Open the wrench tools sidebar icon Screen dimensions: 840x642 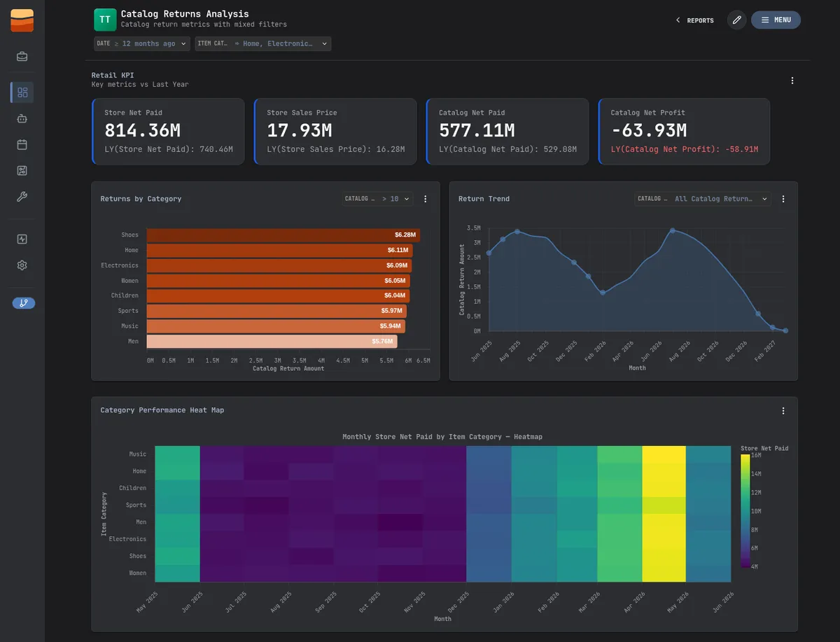pyautogui.click(x=22, y=197)
